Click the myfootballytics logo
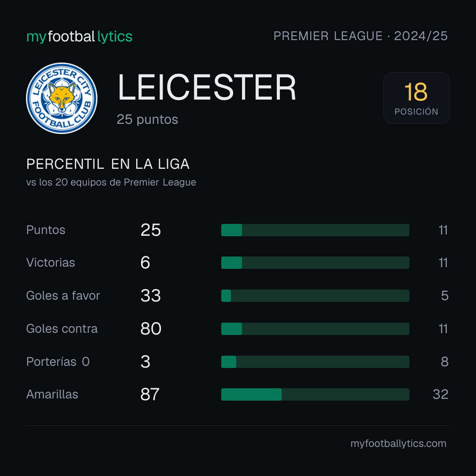The width and height of the screenshot is (476, 476). pyautogui.click(x=79, y=37)
